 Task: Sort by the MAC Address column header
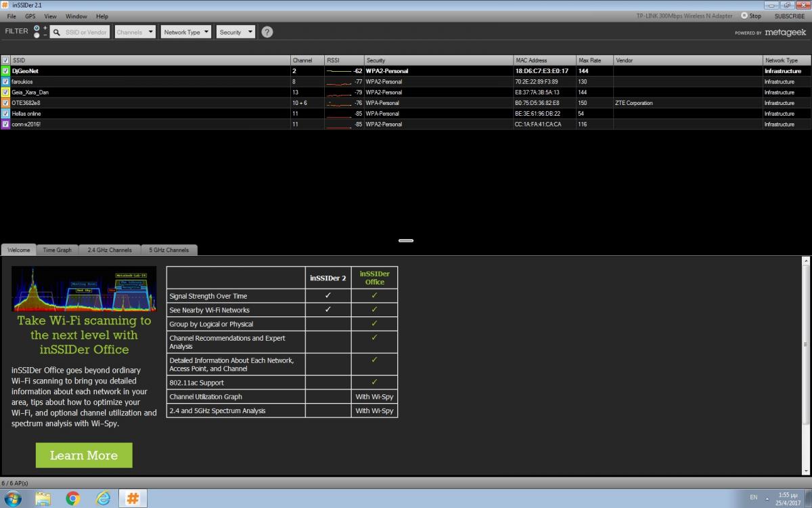coord(544,60)
